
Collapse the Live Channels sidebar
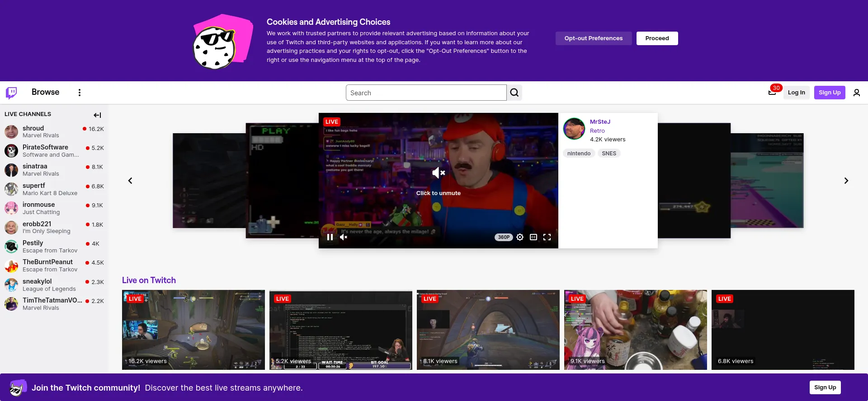(x=97, y=115)
